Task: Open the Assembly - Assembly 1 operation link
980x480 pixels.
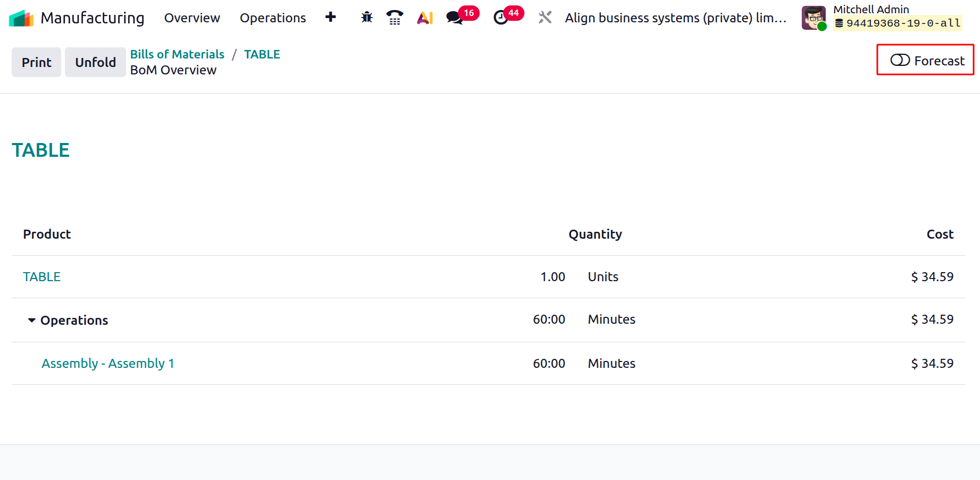Action: click(x=108, y=364)
